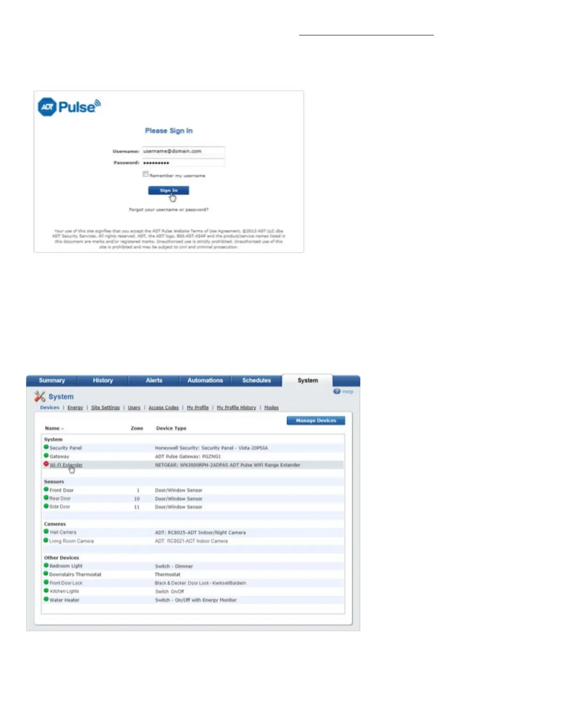Image resolution: width=563 pixels, height=728 pixels.
Task: Click Water Heater green status icon
Action: click(x=46, y=599)
